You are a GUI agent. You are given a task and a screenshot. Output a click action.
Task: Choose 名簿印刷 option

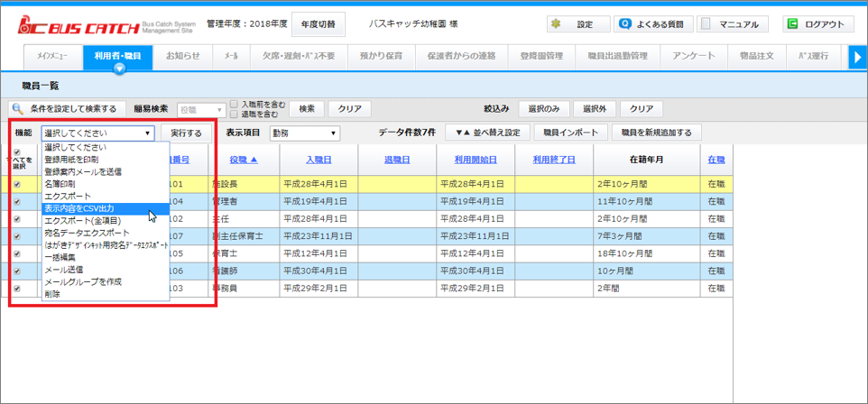pyautogui.click(x=106, y=184)
